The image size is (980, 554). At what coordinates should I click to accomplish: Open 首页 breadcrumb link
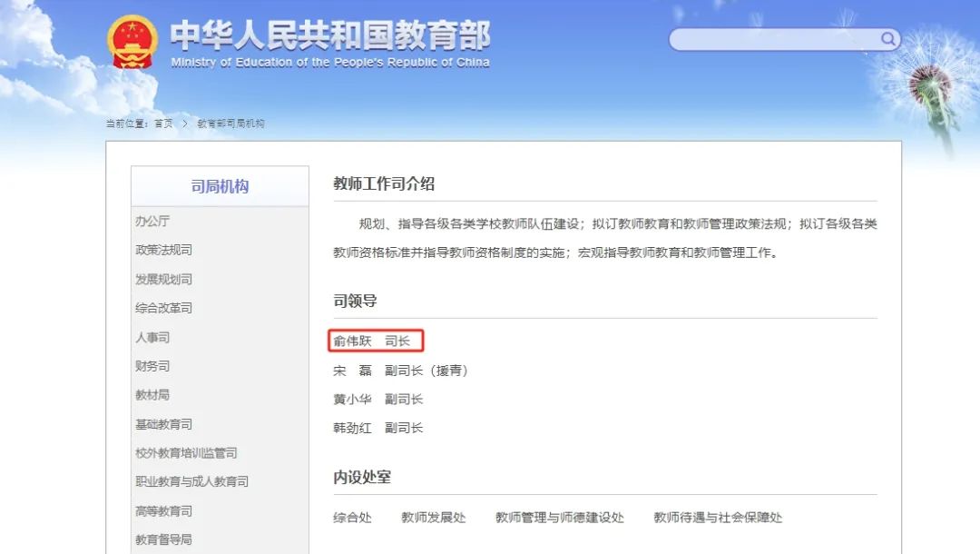pos(163,124)
